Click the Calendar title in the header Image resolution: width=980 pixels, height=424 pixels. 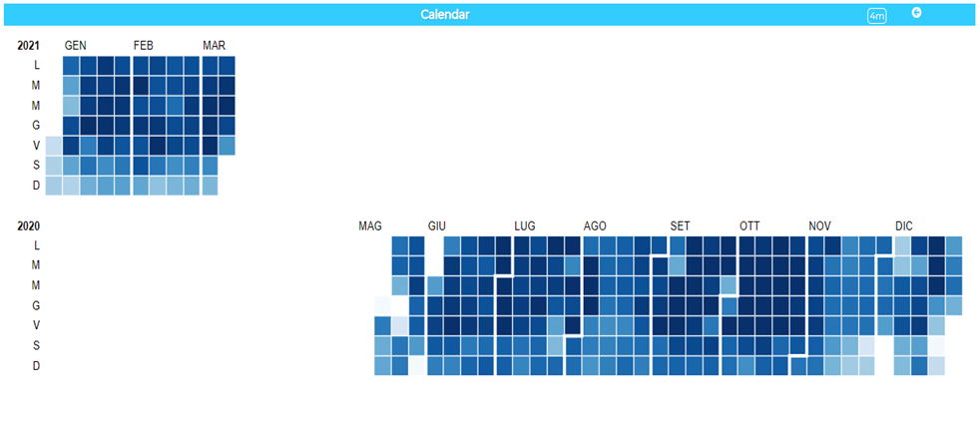pyautogui.click(x=445, y=15)
